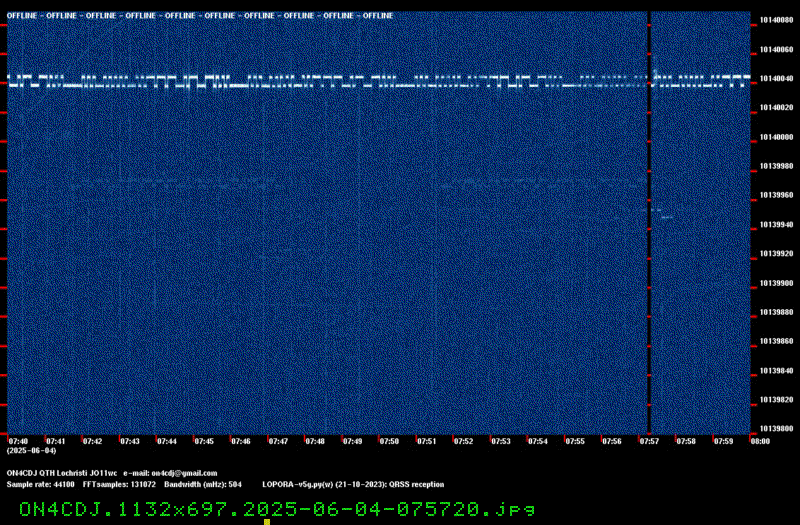Click the 10140040 frequency axis value
This screenshot has width=800, height=525.
coord(777,79)
